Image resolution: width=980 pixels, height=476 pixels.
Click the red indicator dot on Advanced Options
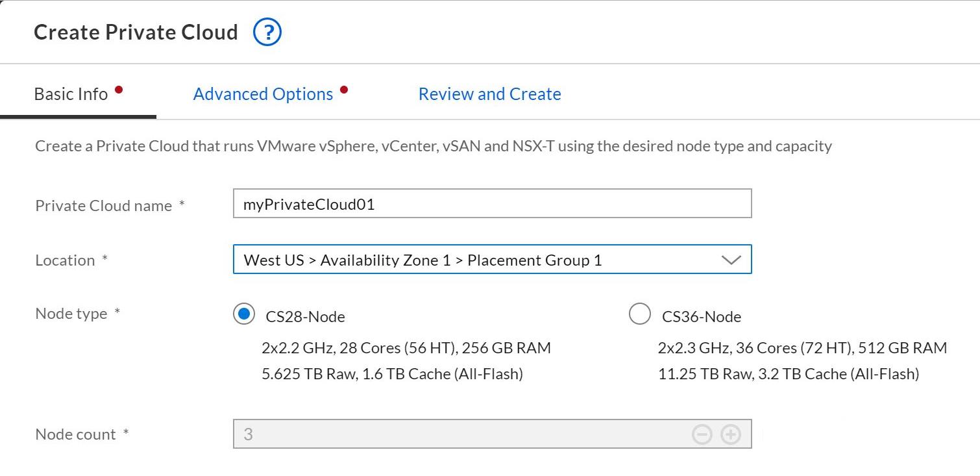344,90
